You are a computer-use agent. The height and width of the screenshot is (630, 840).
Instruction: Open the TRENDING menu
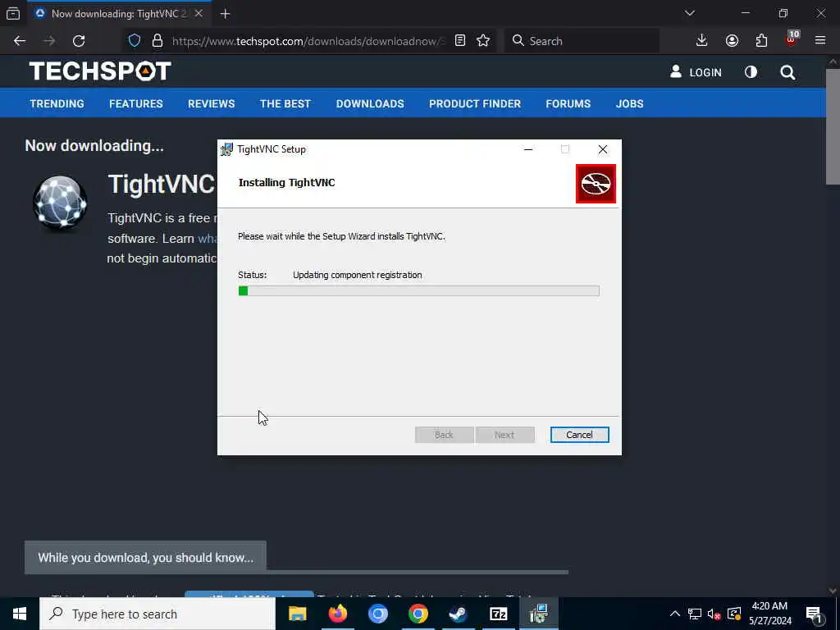[x=57, y=104]
